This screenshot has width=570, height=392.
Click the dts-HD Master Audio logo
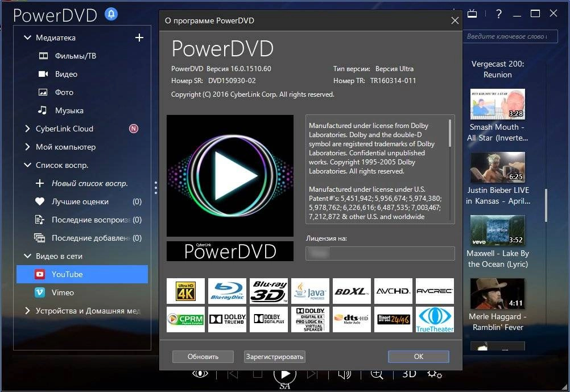[x=352, y=319]
